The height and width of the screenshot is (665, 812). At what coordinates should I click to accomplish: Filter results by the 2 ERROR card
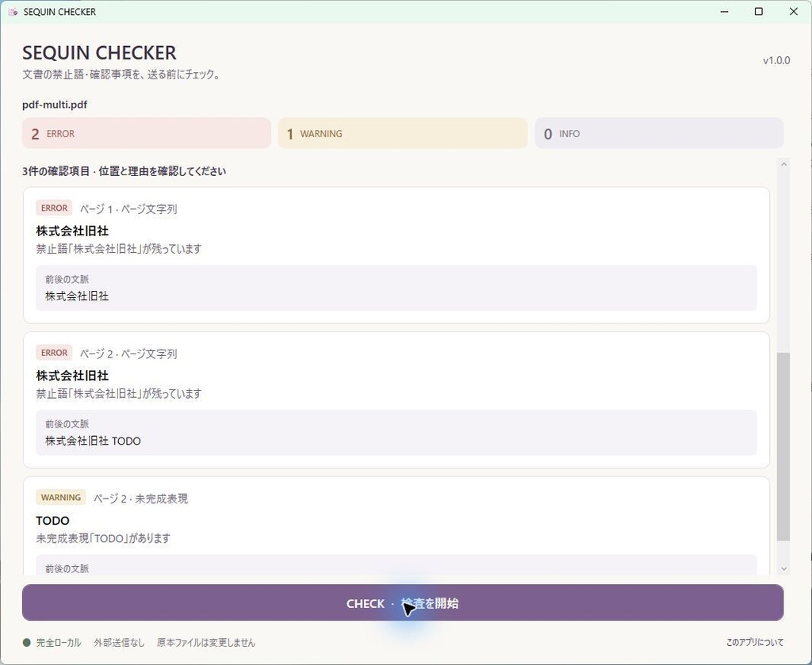pyautogui.click(x=147, y=133)
